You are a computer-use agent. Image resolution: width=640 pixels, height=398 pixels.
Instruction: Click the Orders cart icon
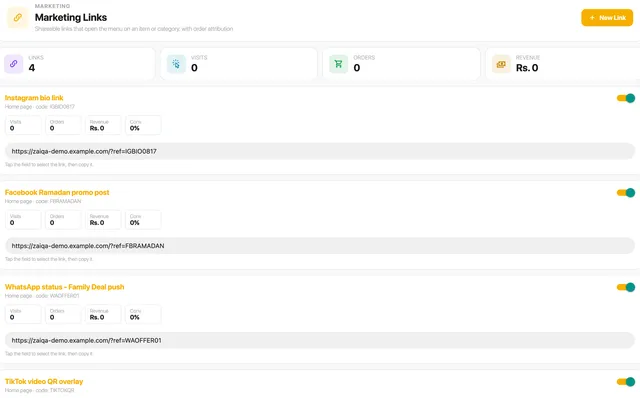(338, 64)
